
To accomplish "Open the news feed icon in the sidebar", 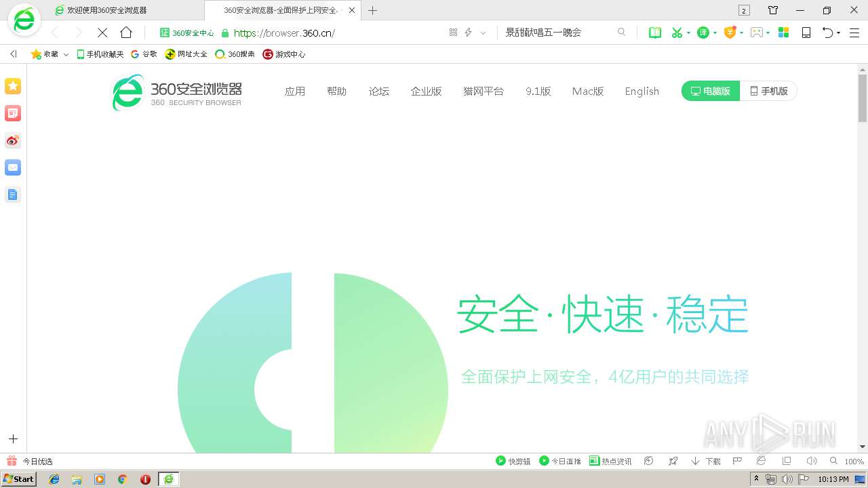I will coord(13,113).
